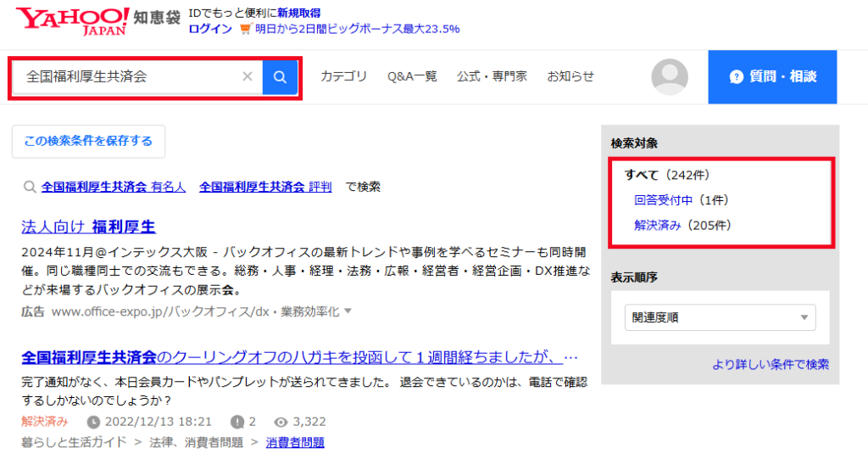
Task: Click the clock icon beside 2022/12/13
Action: coord(93,423)
